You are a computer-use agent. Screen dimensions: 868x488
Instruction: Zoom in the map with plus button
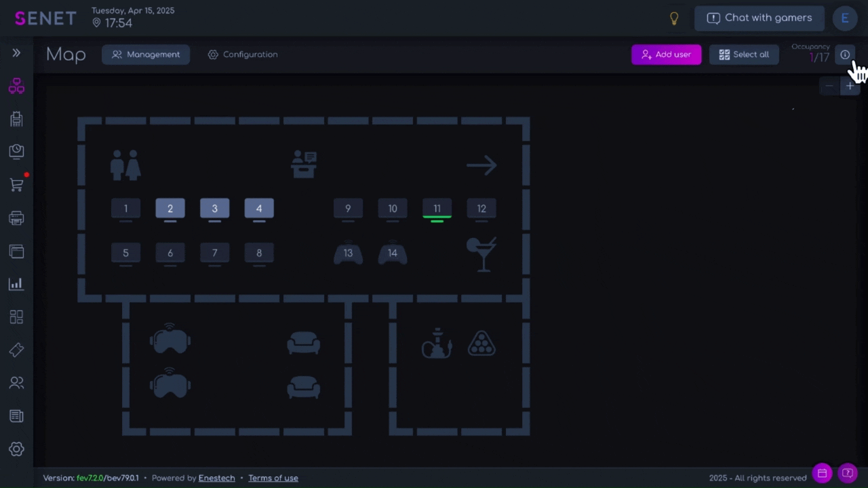pyautogui.click(x=850, y=86)
